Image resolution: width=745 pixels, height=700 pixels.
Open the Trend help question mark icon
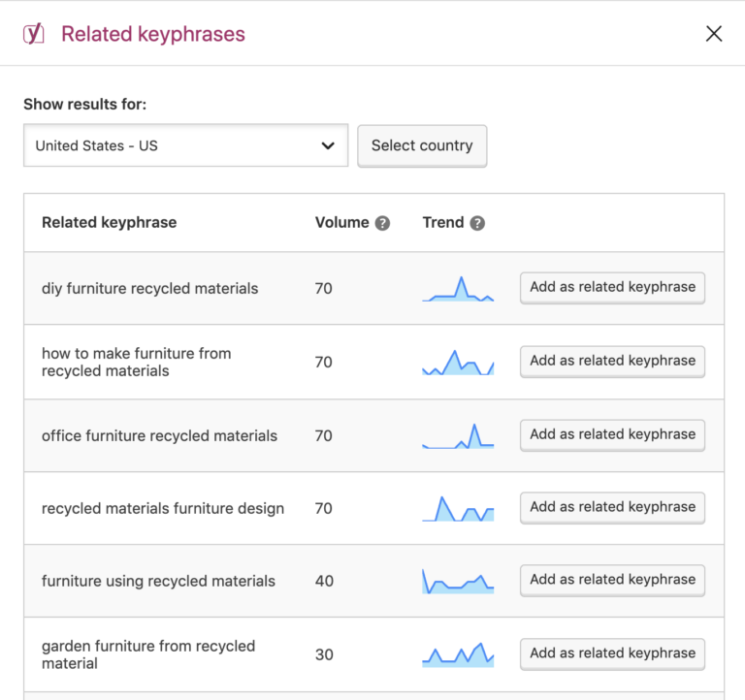click(x=477, y=223)
